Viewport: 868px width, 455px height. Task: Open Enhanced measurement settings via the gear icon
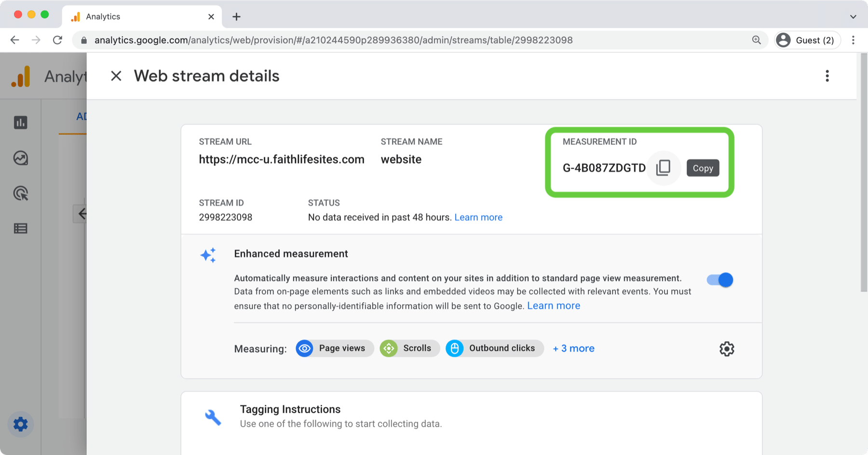click(x=727, y=349)
